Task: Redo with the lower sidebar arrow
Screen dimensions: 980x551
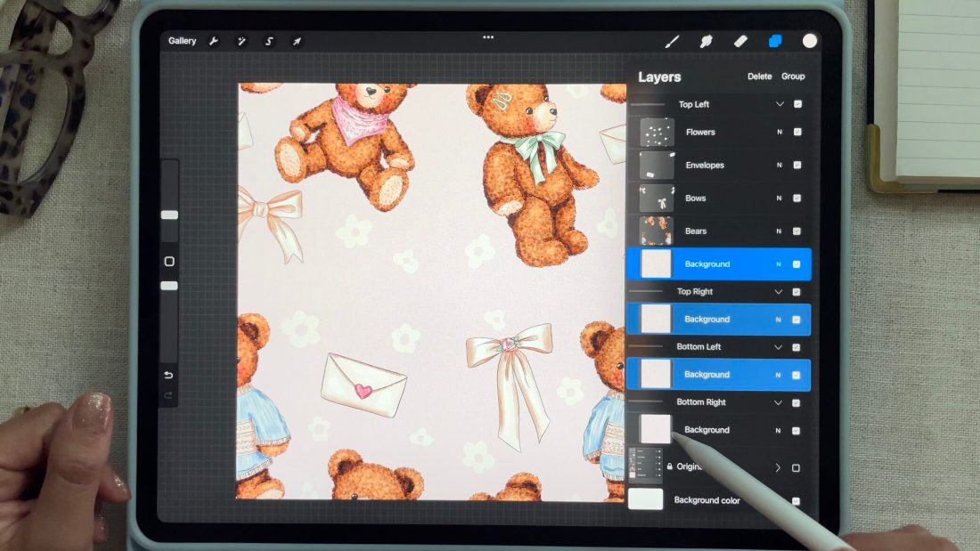Action: click(168, 395)
